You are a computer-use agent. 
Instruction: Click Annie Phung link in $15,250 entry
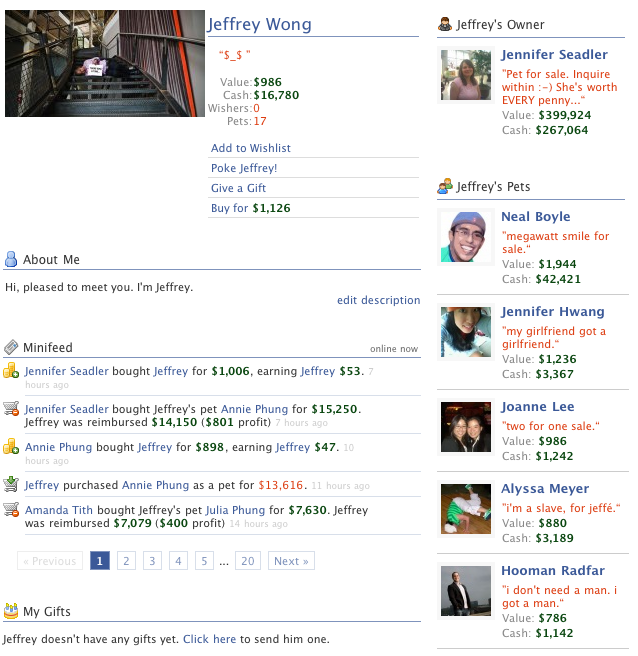coord(254,409)
